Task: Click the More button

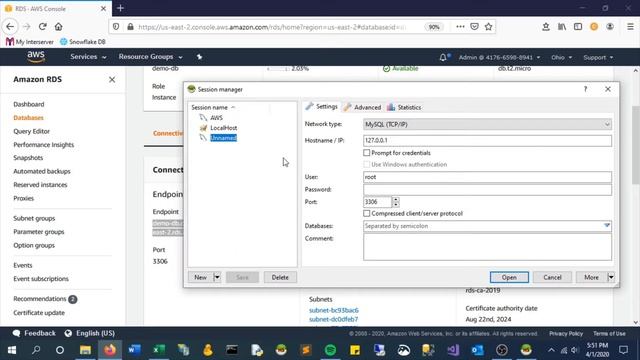Action: click(x=591, y=277)
